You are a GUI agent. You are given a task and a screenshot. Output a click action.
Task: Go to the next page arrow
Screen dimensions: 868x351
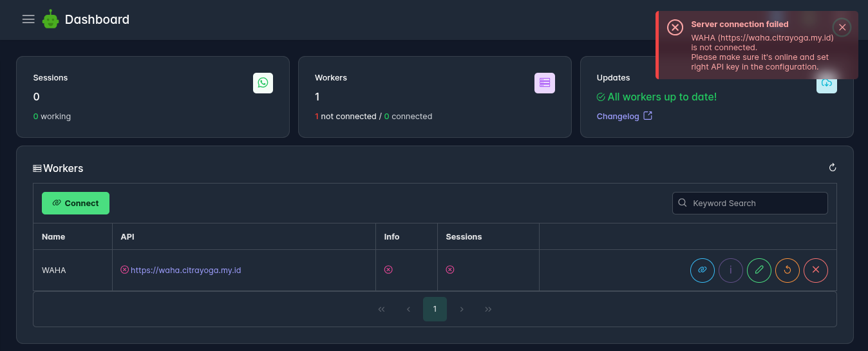point(462,309)
